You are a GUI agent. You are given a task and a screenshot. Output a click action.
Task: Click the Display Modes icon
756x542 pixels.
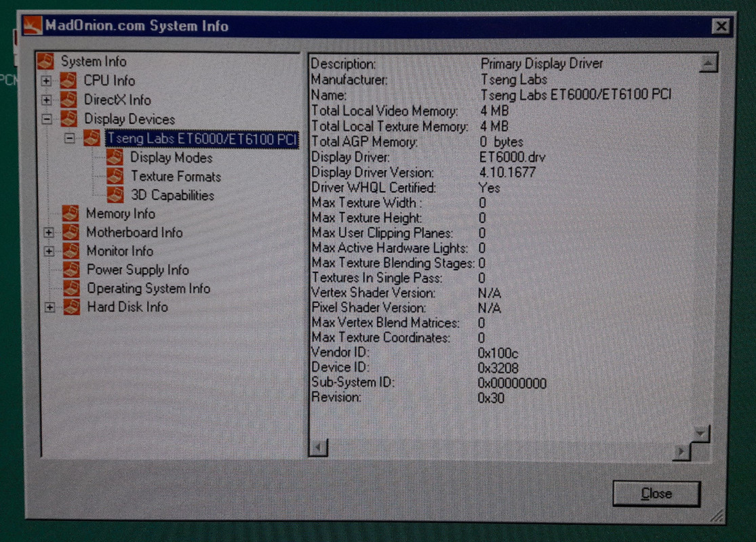115,157
